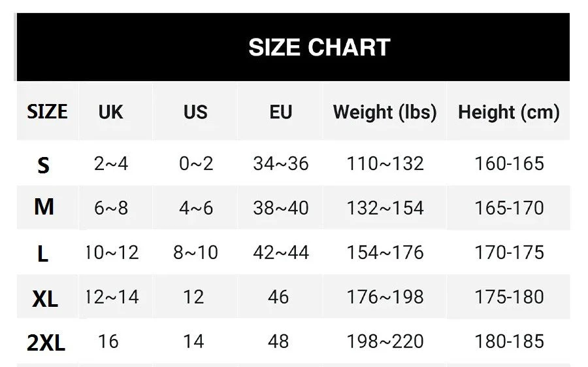Click the 110~132 weight cell
This screenshot has height=367, width=588.
pos(385,163)
